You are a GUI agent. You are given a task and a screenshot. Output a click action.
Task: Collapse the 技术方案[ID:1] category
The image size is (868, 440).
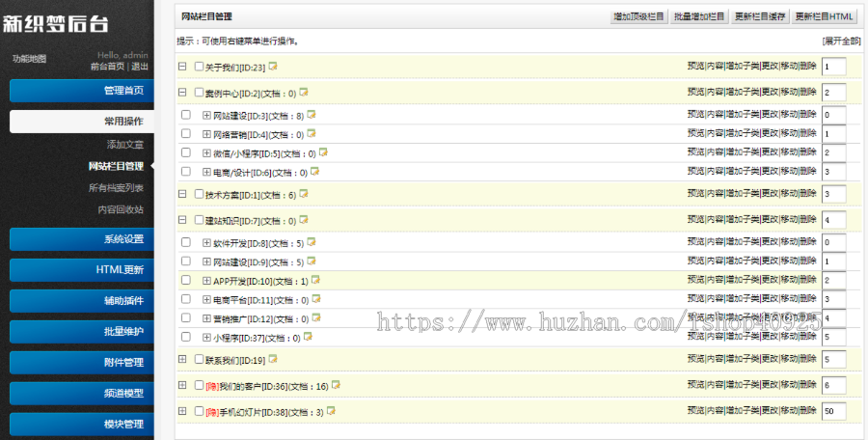(182, 194)
